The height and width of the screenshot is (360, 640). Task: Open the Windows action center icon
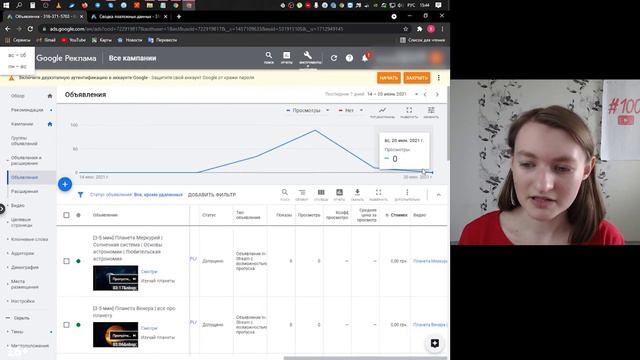coord(438,5)
